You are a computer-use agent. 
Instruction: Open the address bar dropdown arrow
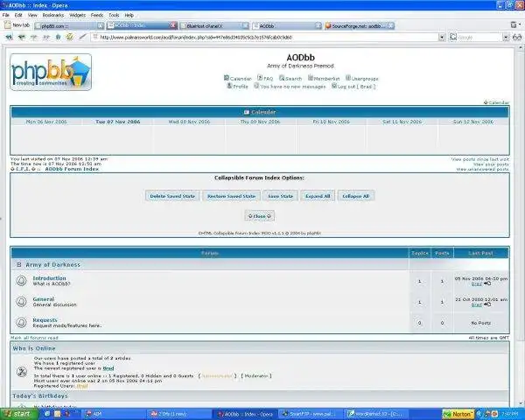(x=442, y=37)
